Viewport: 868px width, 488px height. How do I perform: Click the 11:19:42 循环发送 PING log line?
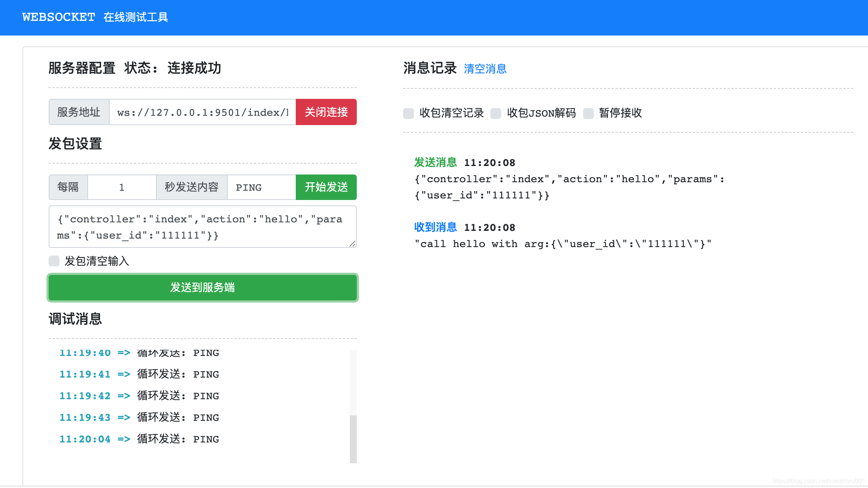139,396
